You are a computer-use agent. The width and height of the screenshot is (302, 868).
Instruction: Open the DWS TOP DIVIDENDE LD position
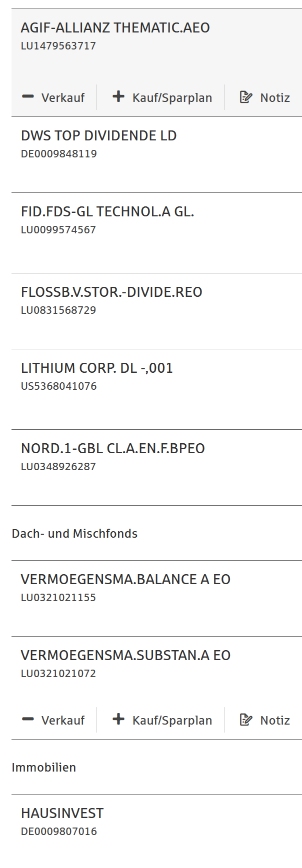[x=98, y=136]
